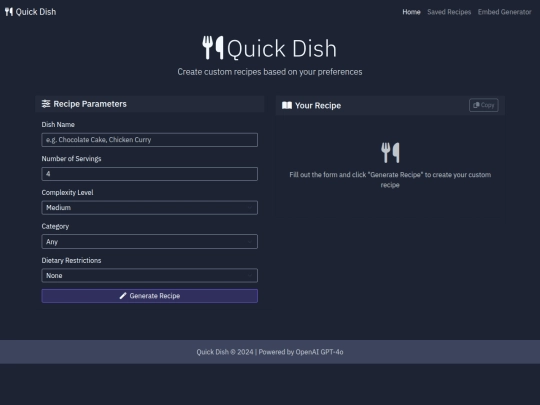This screenshot has width=540, height=405.
Task: Expand the Category dropdown showing Any
Action: click(149, 241)
